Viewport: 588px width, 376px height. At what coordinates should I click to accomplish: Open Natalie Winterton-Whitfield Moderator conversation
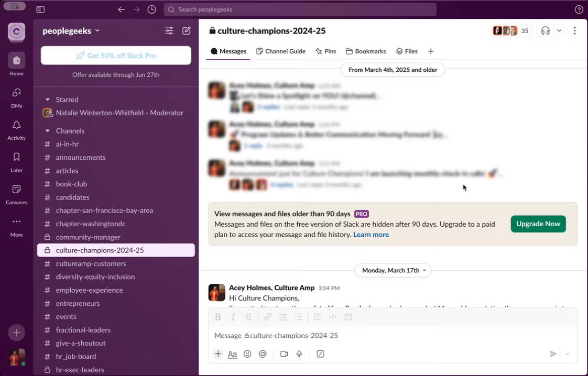116,113
